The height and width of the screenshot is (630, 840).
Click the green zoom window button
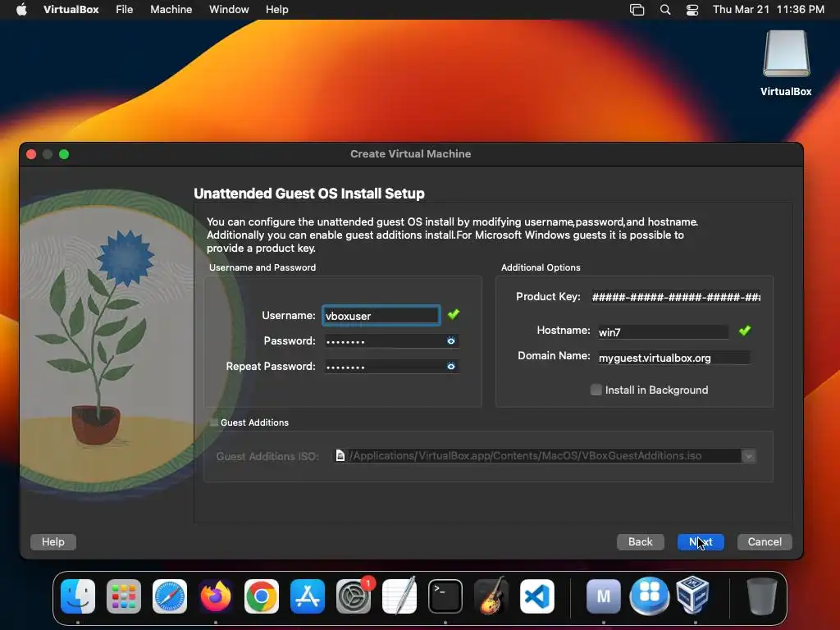coord(64,154)
